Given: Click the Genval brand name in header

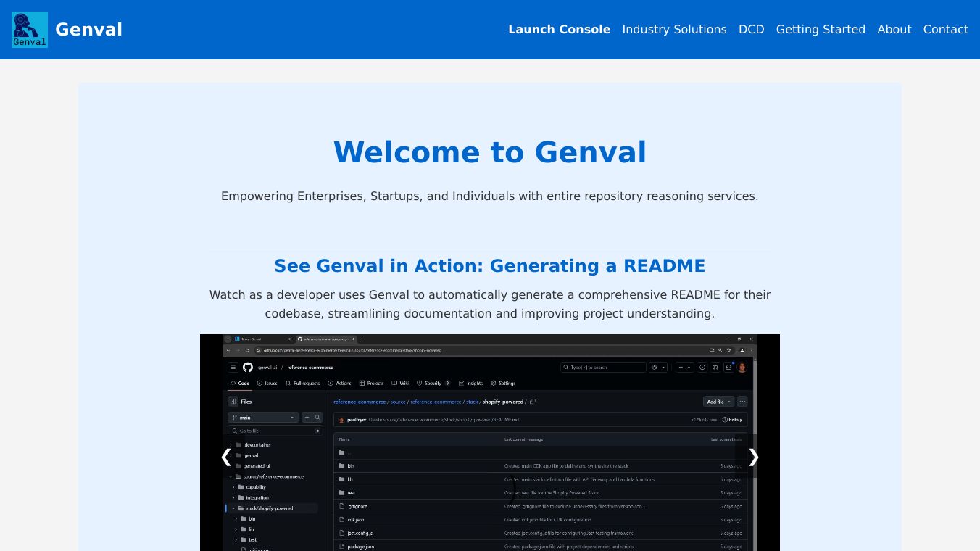Looking at the screenshot, I should click(x=88, y=30).
